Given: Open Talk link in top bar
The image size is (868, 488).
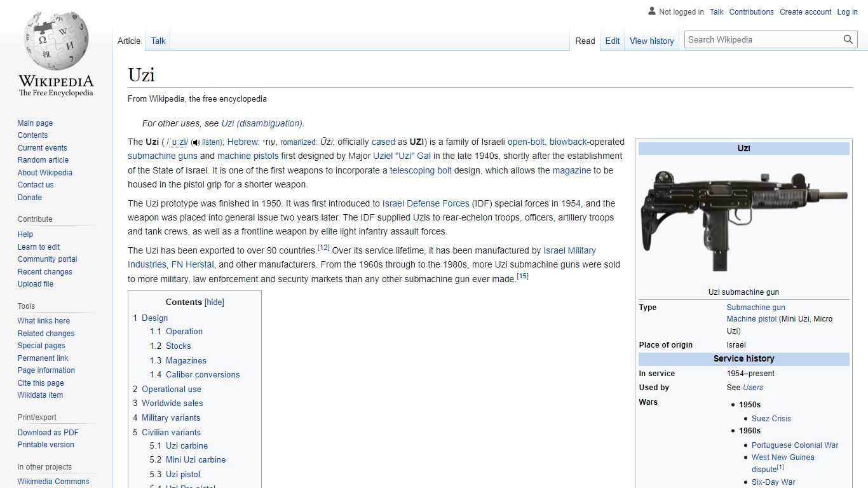Looking at the screenshot, I should pos(717,12).
